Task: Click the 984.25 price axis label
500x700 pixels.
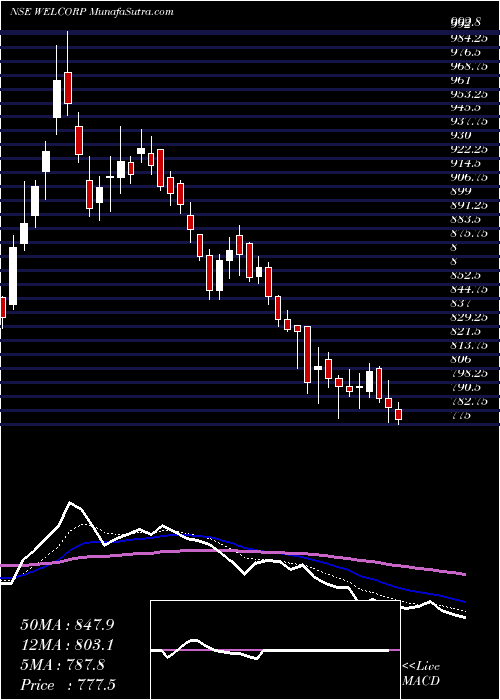Action: click(469, 38)
